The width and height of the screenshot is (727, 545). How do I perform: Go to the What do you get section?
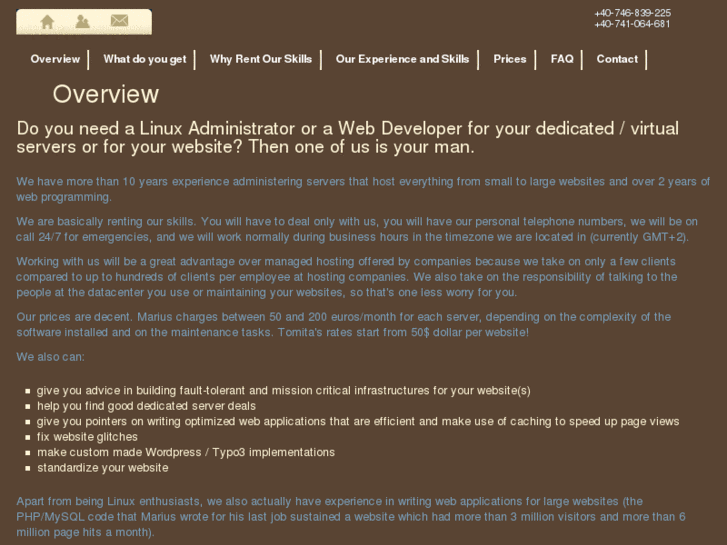coord(145,59)
